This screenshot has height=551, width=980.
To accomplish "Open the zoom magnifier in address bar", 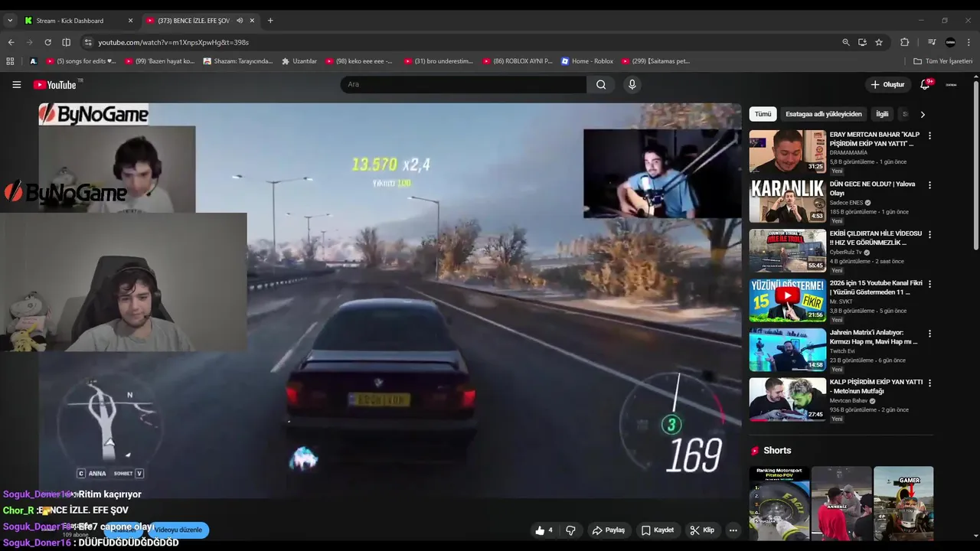I will [845, 42].
